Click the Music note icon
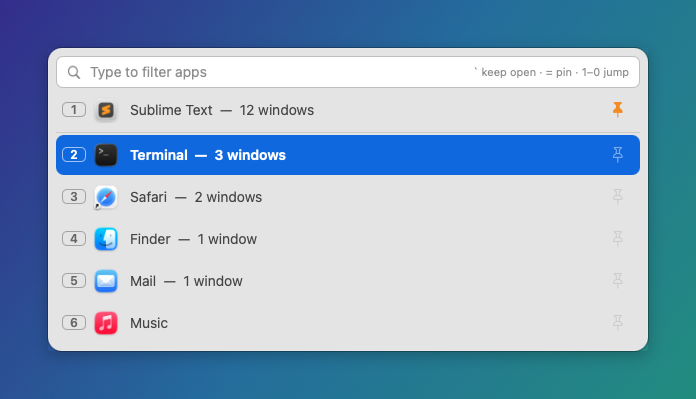This screenshot has height=399, width=696. pyautogui.click(x=106, y=323)
